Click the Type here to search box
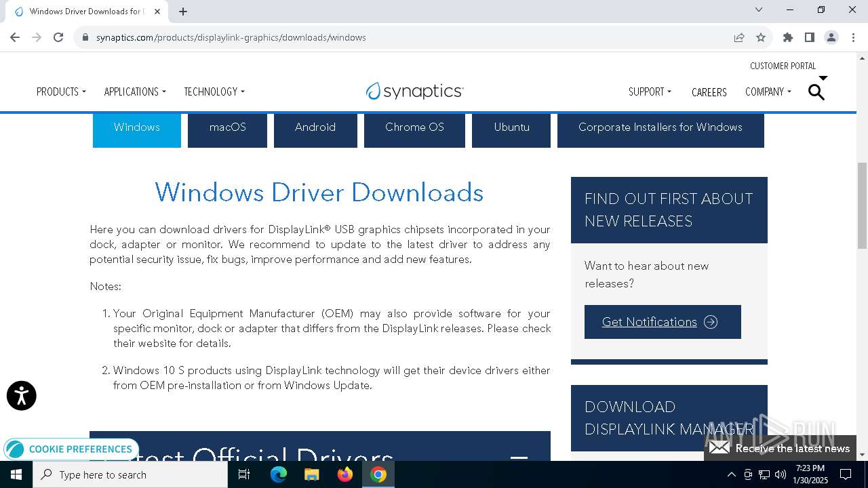 pyautogui.click(x=130, y=474)
